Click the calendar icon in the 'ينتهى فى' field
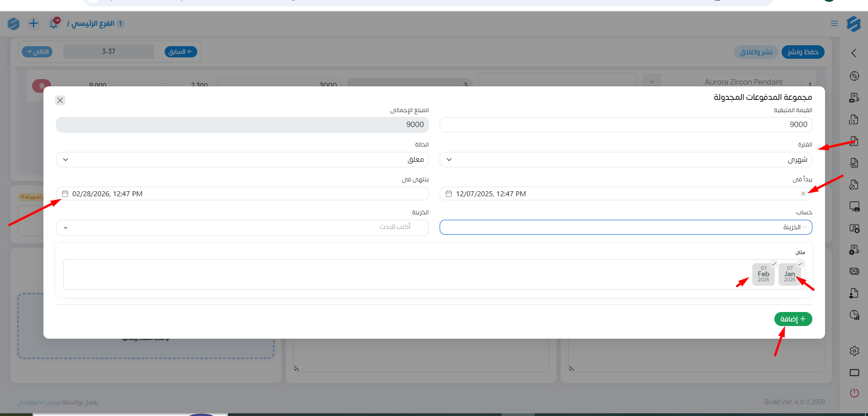The image size is (868, 416). [65, 194]
